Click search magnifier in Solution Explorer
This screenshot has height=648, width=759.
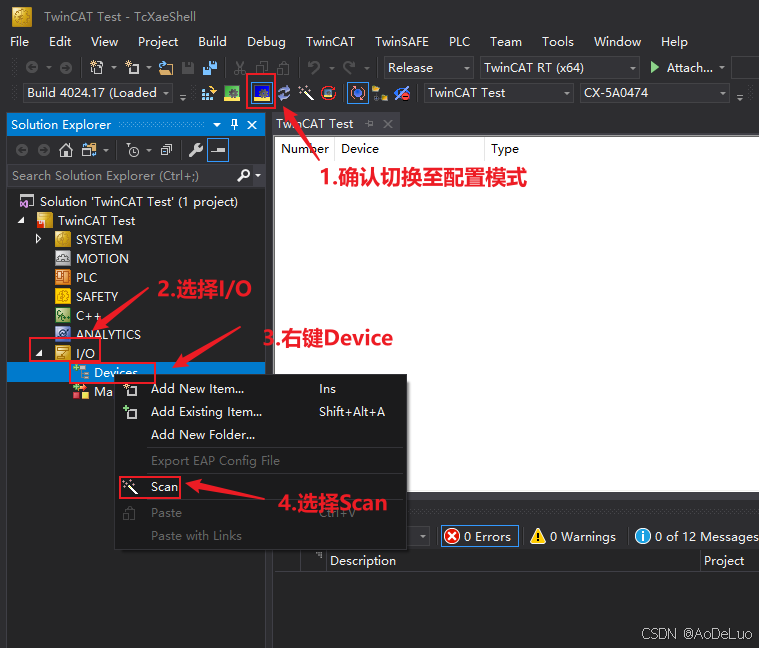[x=243, y=175]
